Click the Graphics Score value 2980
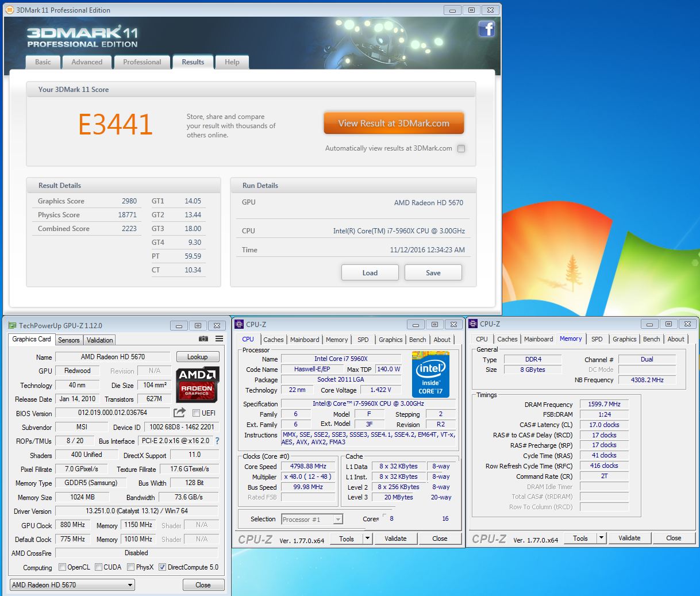 point(129,201)
